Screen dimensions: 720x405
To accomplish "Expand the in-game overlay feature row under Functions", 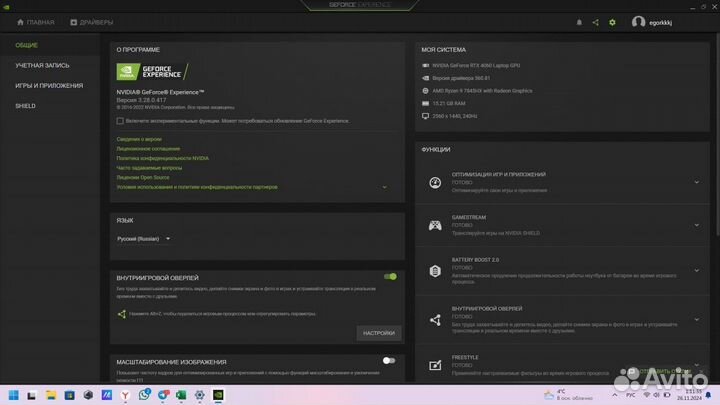I will pyautogui.click(x=697, y=320).
